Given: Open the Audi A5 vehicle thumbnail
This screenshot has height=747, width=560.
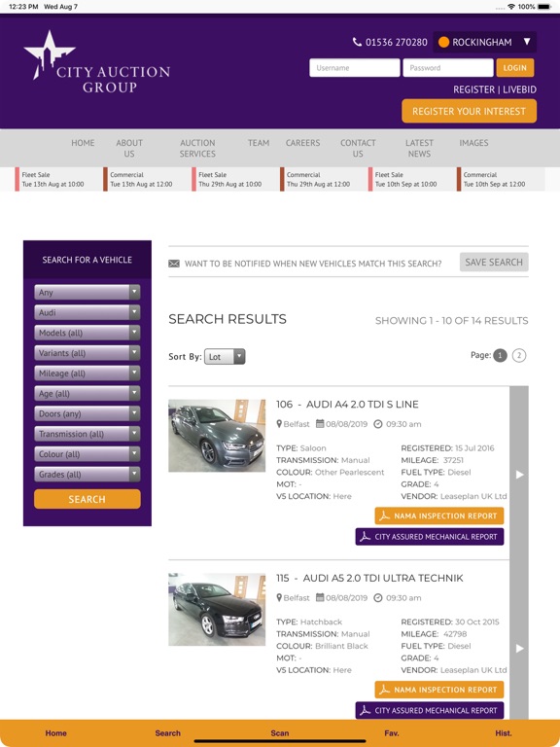Looking at the screenshot, I should click(x=217, y=609).
